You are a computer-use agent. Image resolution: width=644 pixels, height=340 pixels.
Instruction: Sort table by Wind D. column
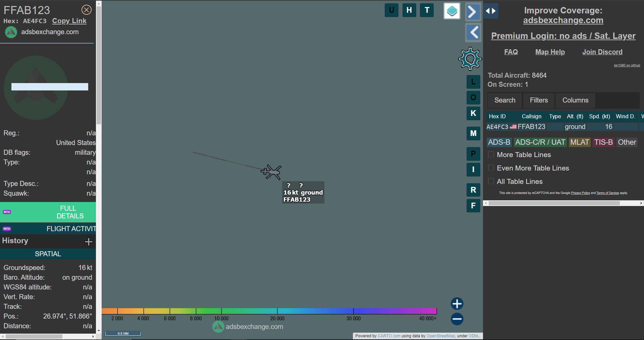coord(626,116)
